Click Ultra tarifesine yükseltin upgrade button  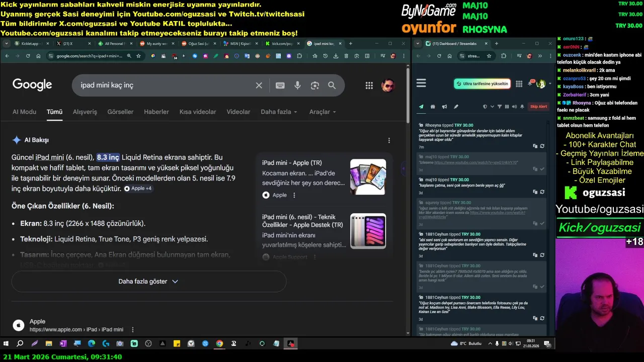coord(482,84)
